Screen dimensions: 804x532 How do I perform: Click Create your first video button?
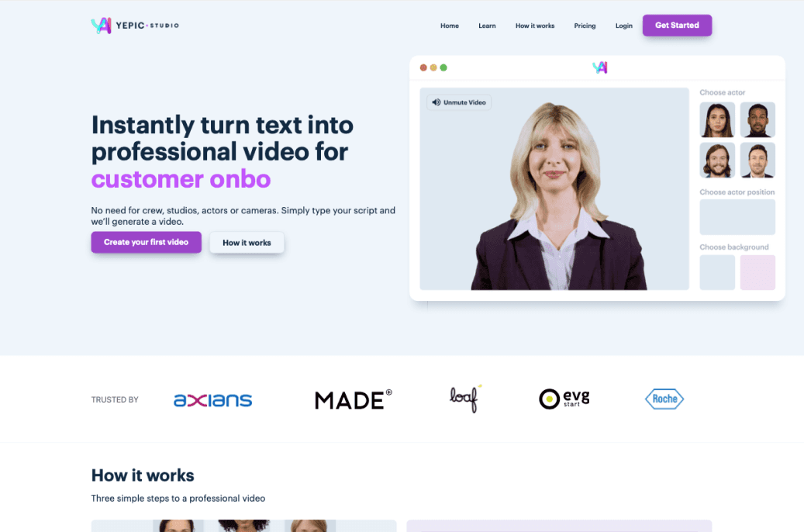146,242
